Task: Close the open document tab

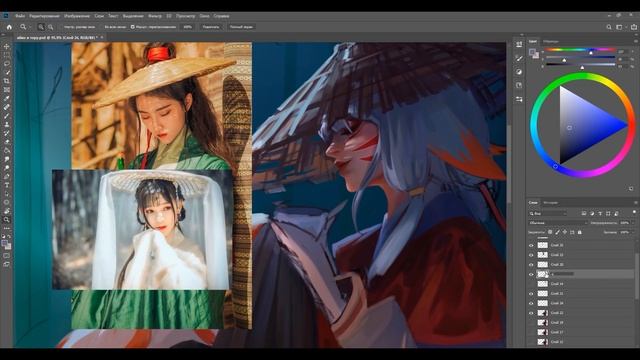Action: (x=102, y=37)
